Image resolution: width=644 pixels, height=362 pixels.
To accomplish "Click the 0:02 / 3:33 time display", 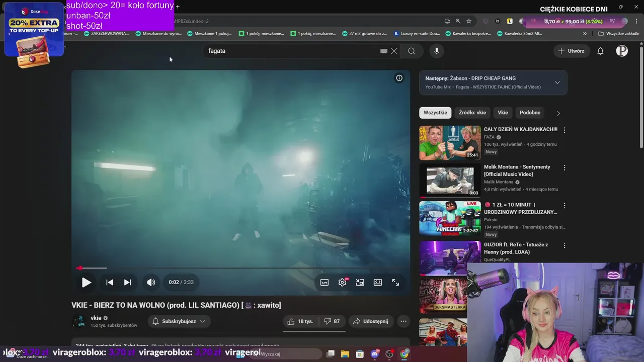I will tap(181, 283).
